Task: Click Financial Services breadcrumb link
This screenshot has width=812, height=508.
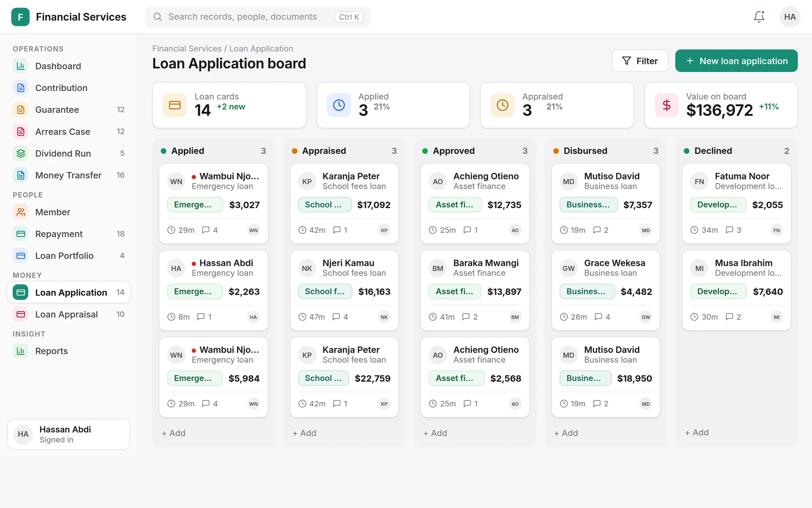Action: click(x=187, y=49)
